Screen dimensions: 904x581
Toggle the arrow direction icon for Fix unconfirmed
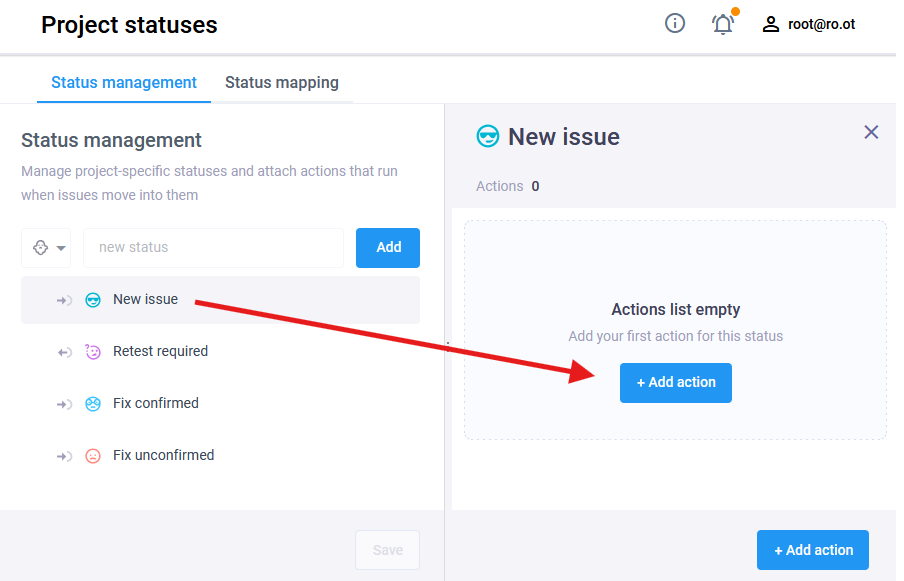[64, 456]
